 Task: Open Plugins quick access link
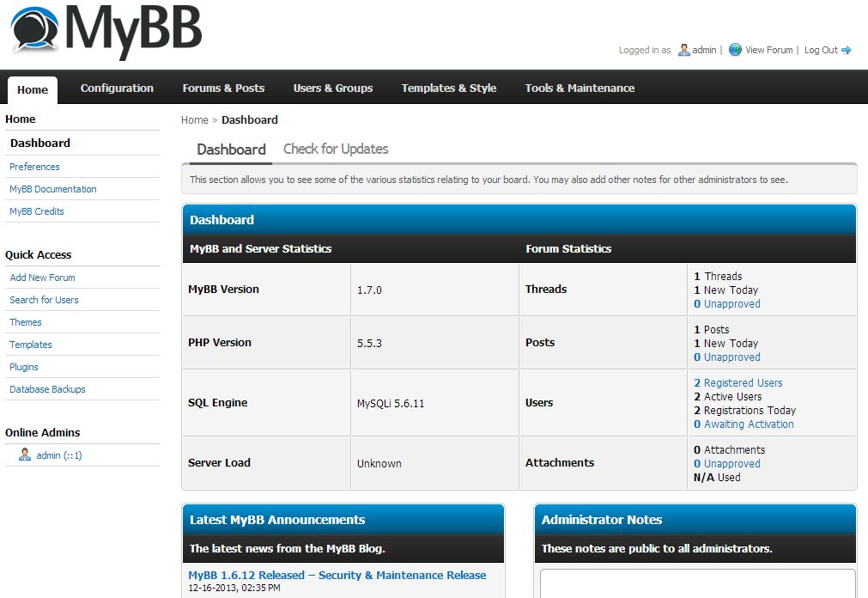[24, 367]
